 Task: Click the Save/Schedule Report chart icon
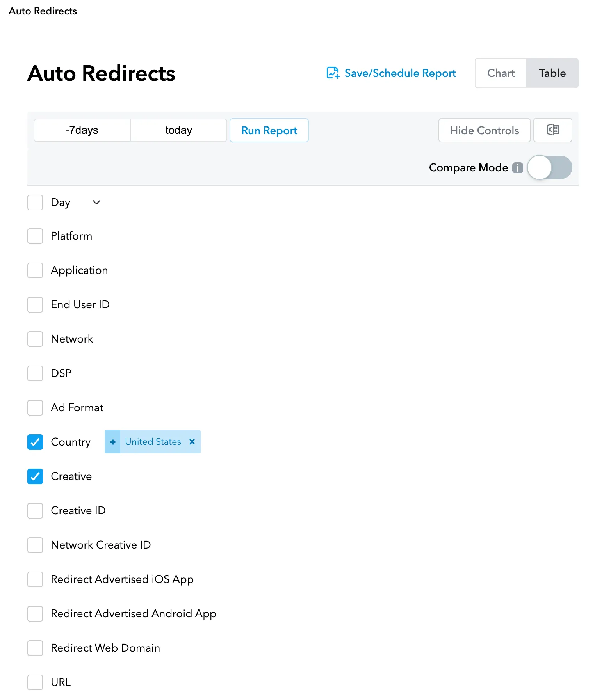(x=332, y=73)
